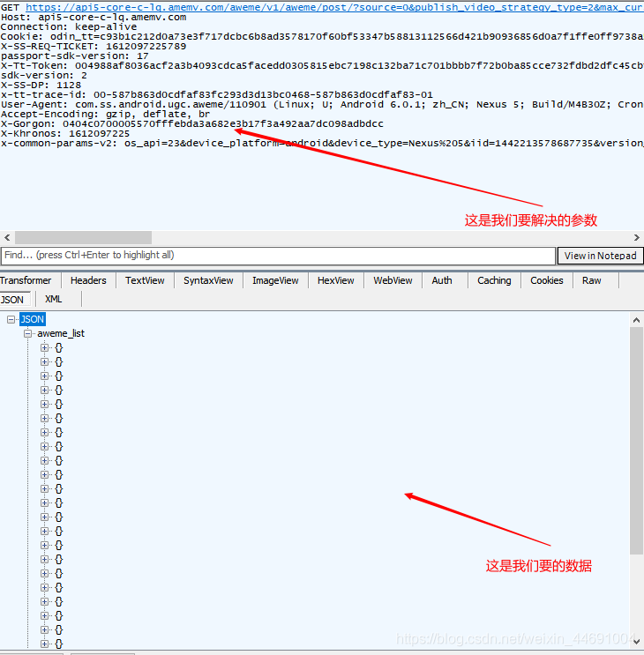Click the X-Gorgon header line
Screen dimensions: 644x655
tap(192, 124)
